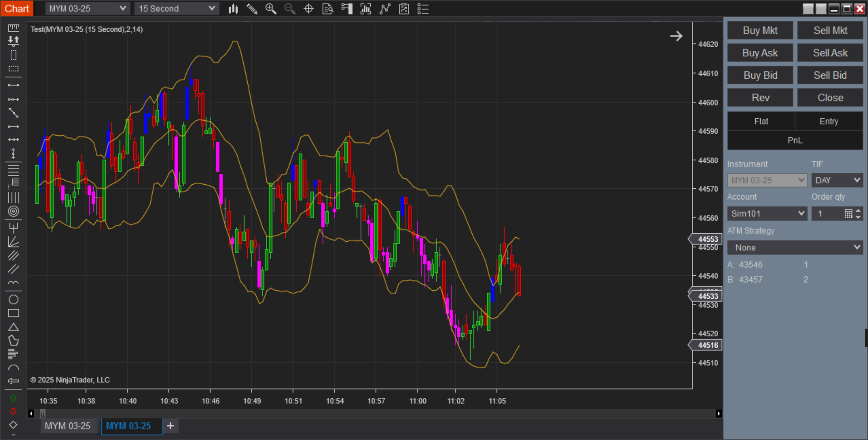Select the Arrow Line drawing tool

14,127
